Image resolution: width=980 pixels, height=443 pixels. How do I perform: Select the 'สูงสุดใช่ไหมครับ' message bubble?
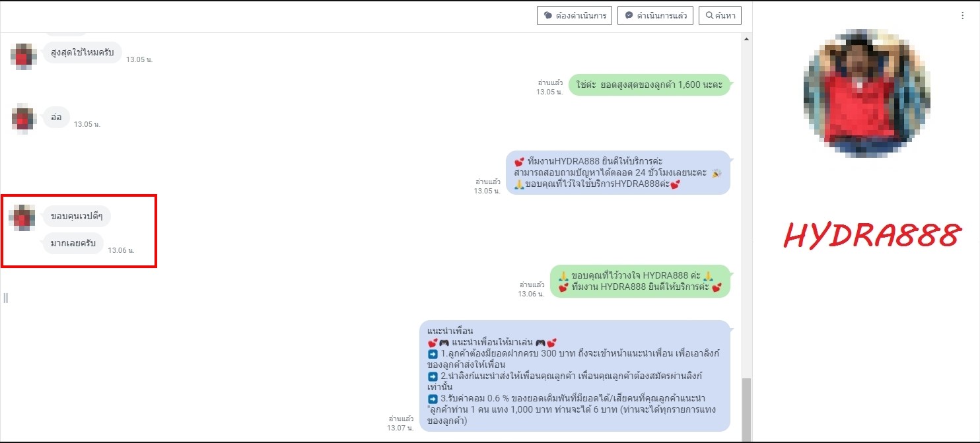83,53
